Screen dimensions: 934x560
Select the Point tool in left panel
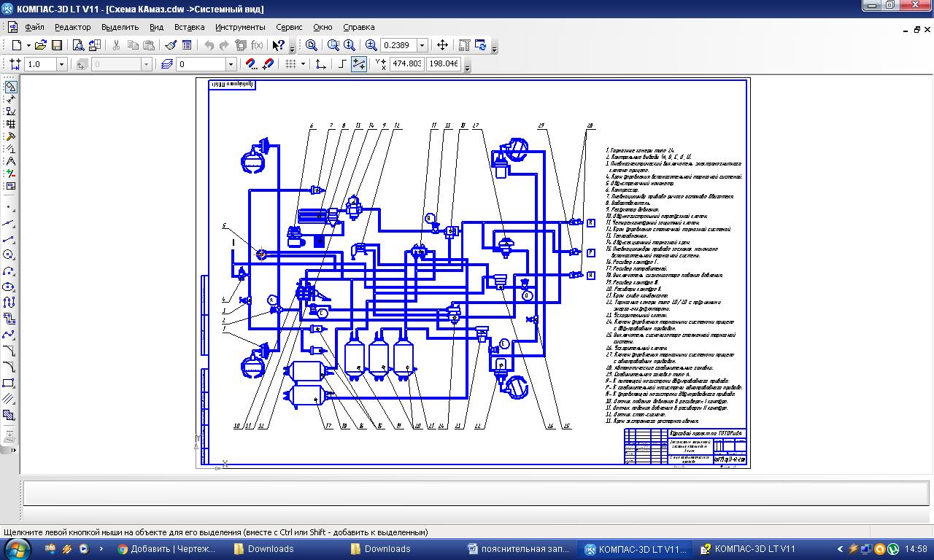(x=9, y=208)
